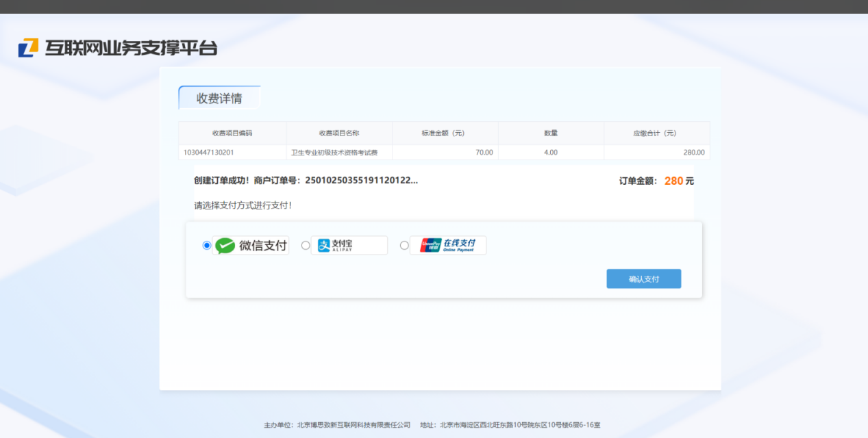Click the 应缴合计（元） column header

coord(656,133)
